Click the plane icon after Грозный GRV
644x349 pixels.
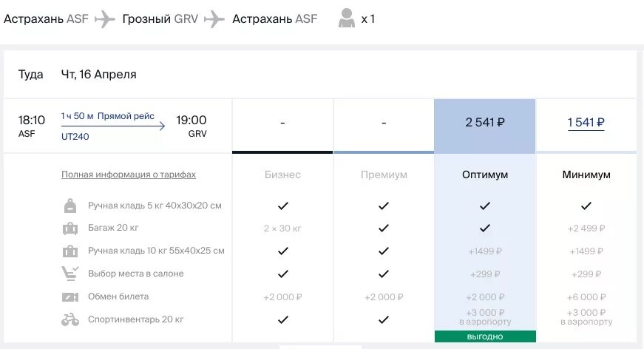point(214,19)
